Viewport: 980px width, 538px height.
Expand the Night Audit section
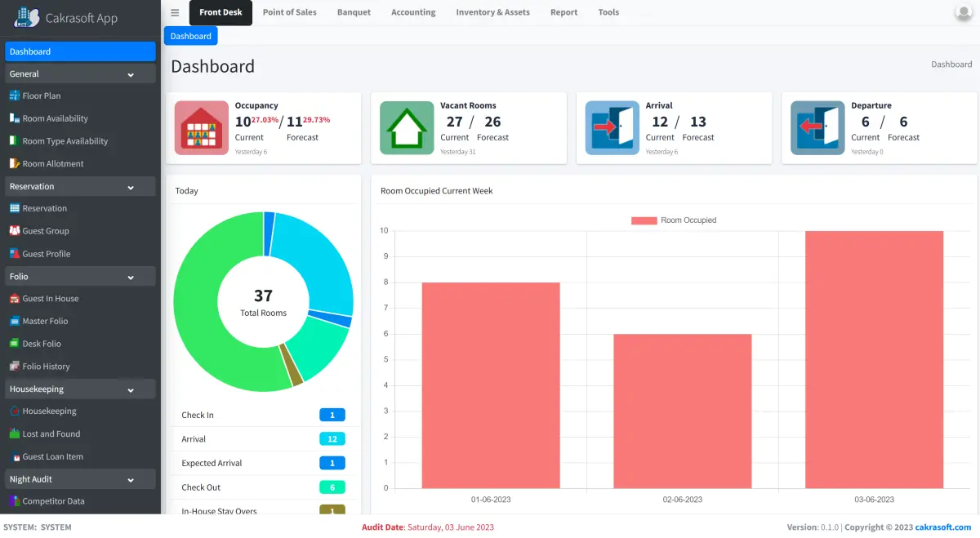coord(79,478)
